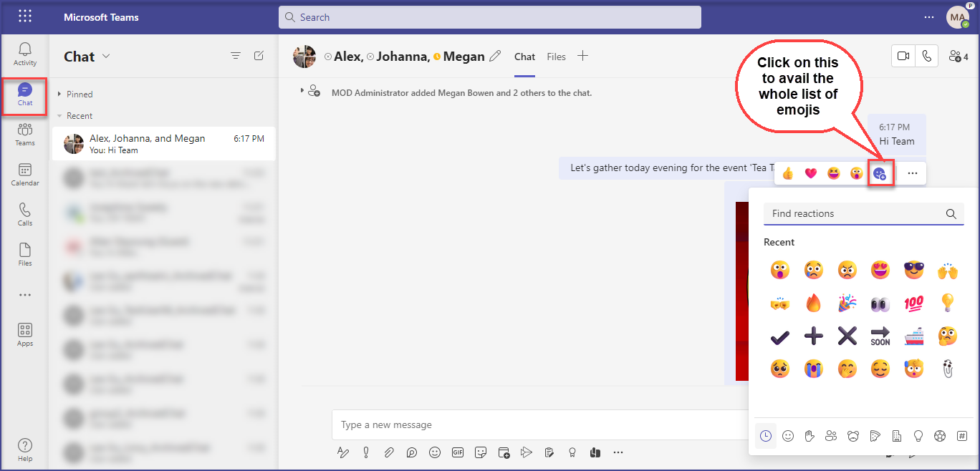
Task: Switch to the Files tab
Action: point(556,57)
